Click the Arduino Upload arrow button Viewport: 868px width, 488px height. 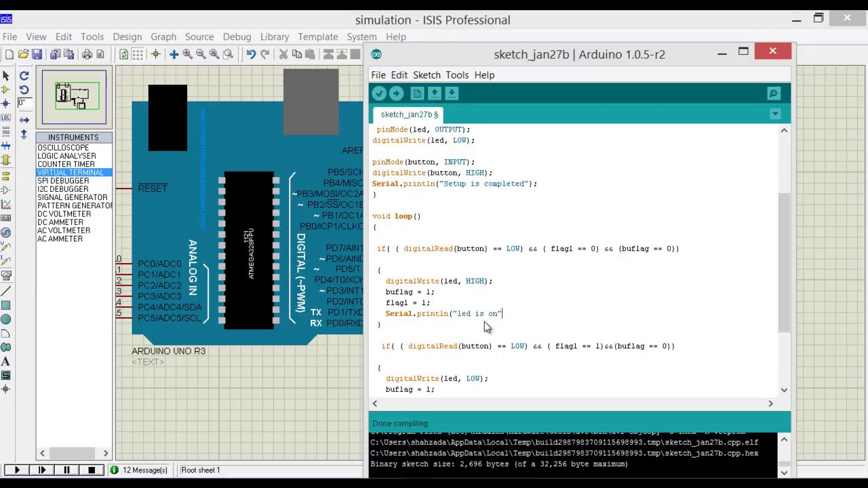397,94
